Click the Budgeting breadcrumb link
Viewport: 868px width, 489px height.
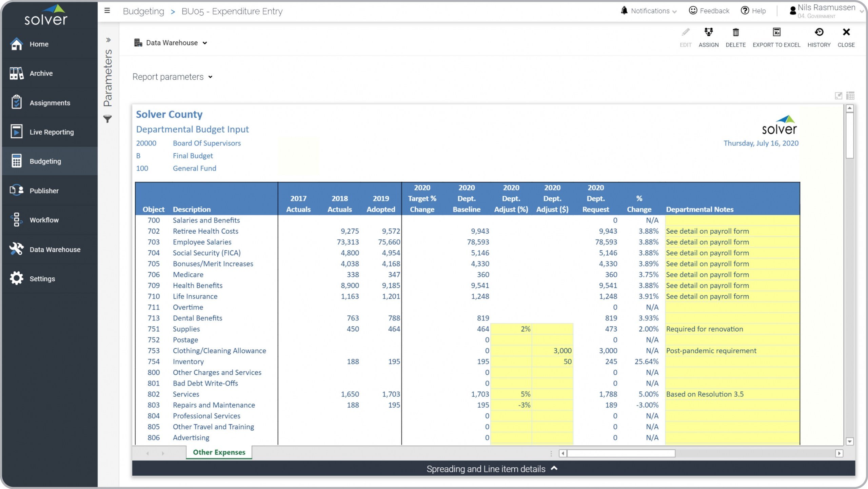pos(143,11)
